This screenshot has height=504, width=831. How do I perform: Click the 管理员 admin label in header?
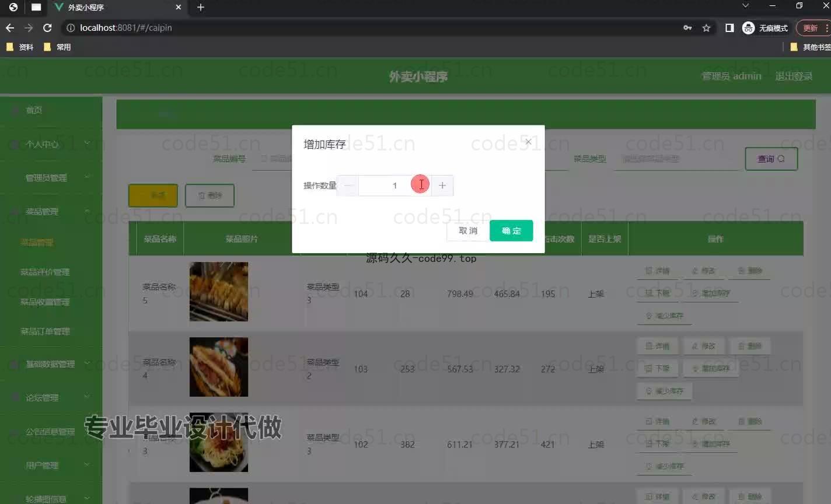coord(731,76)
